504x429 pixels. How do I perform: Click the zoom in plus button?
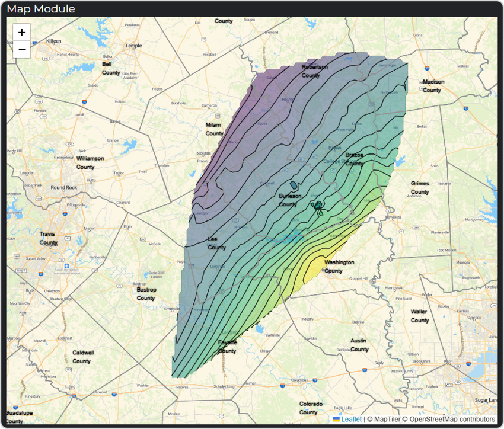(x=22, y=33)
